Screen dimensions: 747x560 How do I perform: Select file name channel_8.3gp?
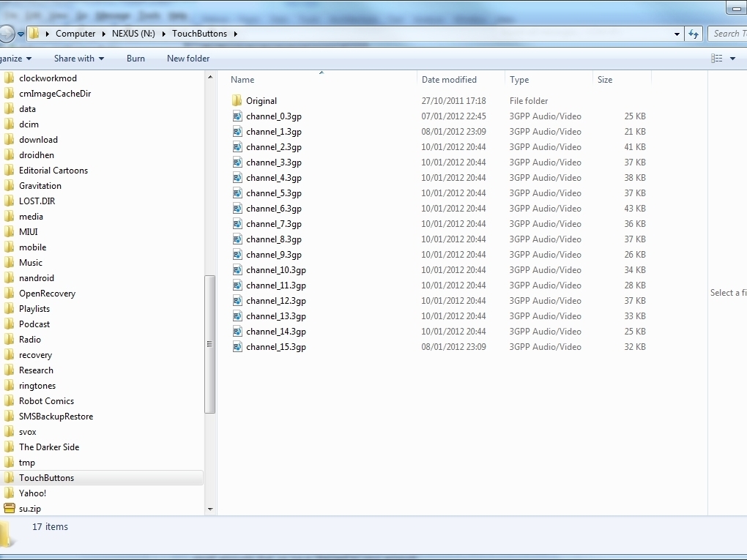[x=274, y=239]
